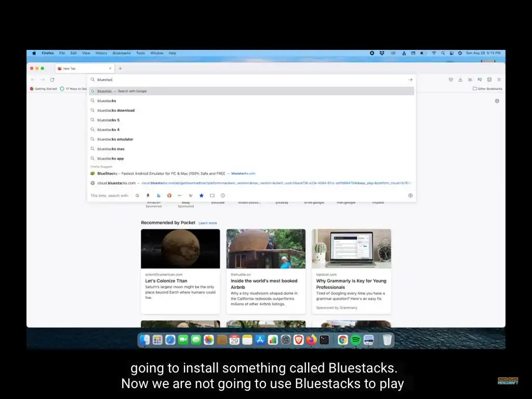Choose 'bluestacks 4' suggestion
Viewport: 532px width, 399px height.
pyautogui.click(x=251, y=129)
